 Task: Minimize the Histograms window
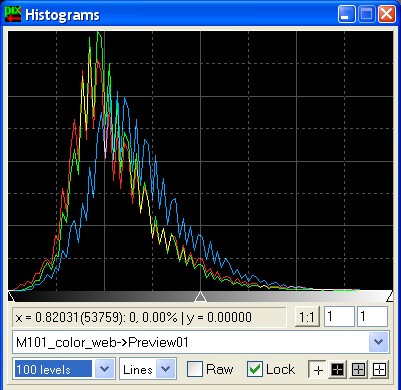click(347, 15)
